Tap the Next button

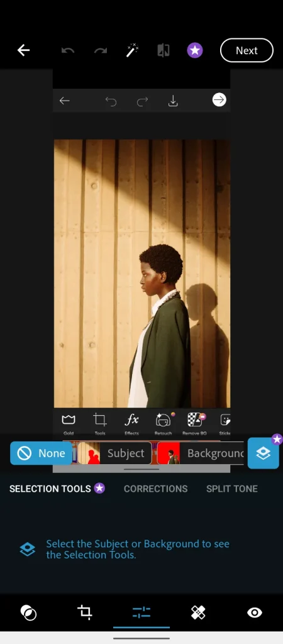click(x=247, y=50)
